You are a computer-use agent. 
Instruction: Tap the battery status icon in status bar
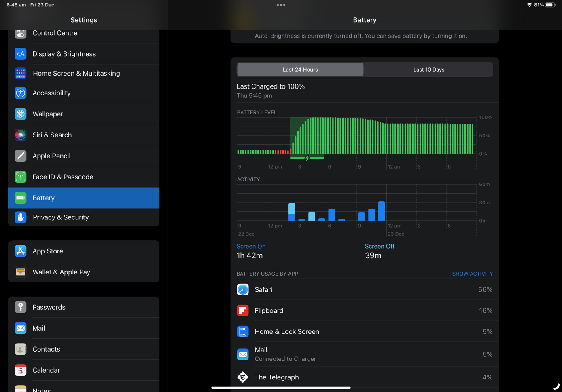(550, 5)
